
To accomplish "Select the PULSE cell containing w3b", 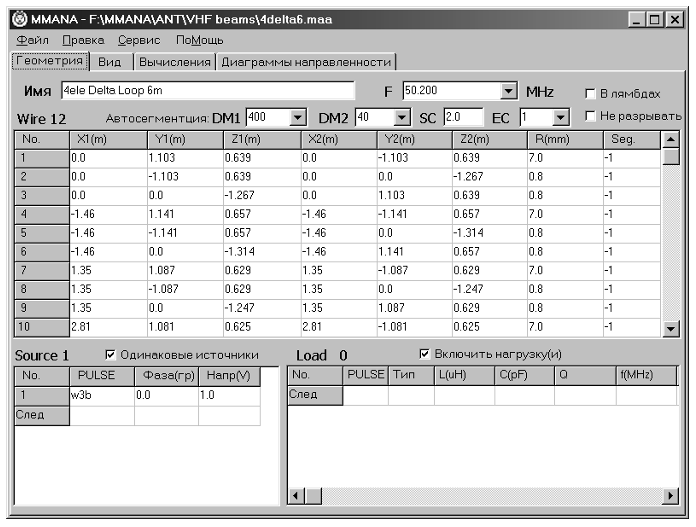I will click(x=101, y=395).
